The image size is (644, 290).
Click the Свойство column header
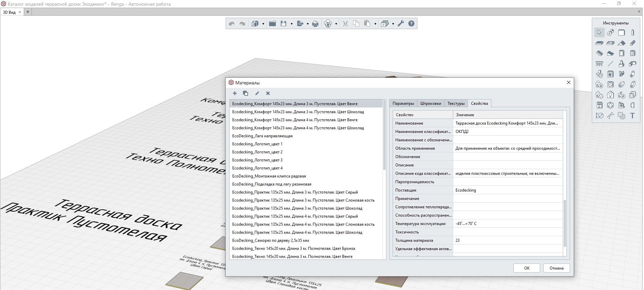(423, 115)
